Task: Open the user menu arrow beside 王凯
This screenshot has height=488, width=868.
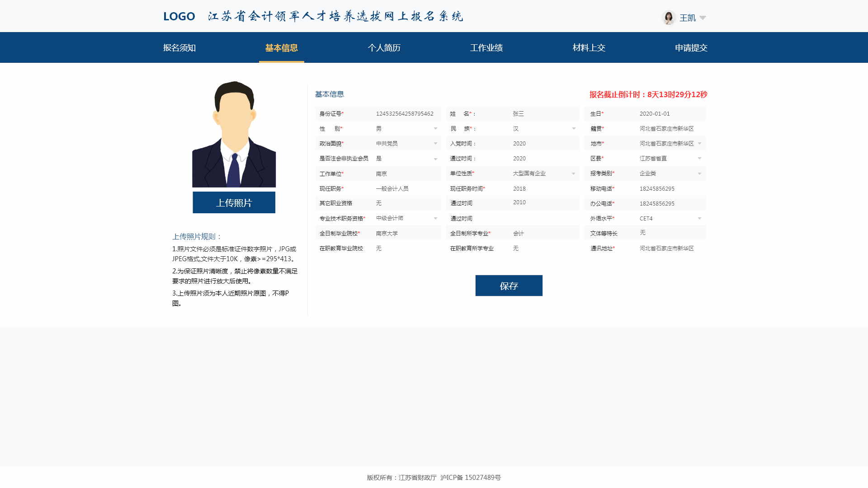Action: point(703,18)
